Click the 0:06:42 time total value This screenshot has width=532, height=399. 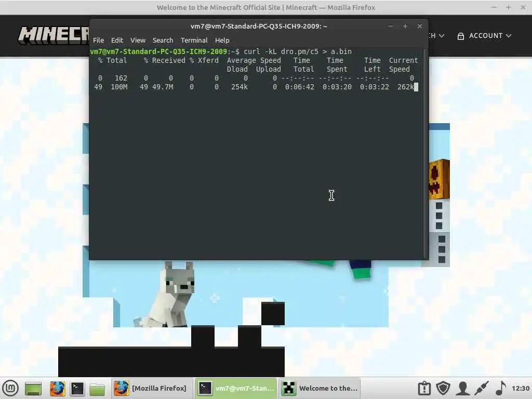(x=300, y=87)
